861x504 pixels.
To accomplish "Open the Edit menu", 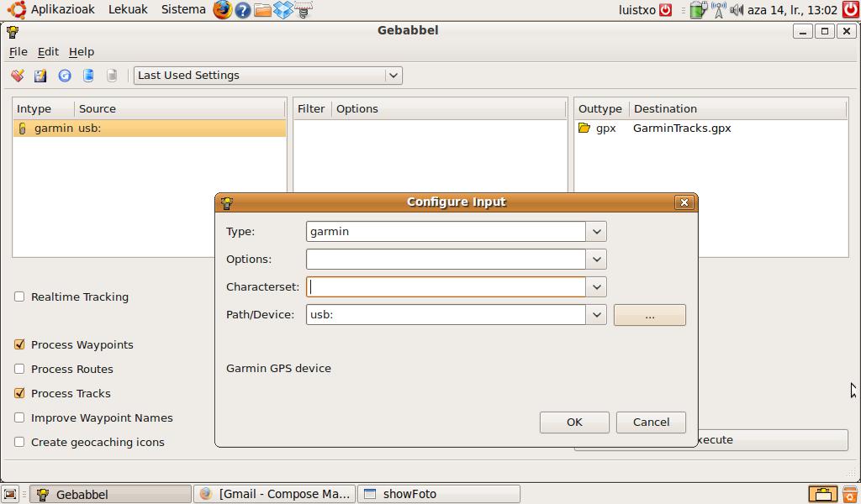I will pyautogui.click(x=48, y=51).
